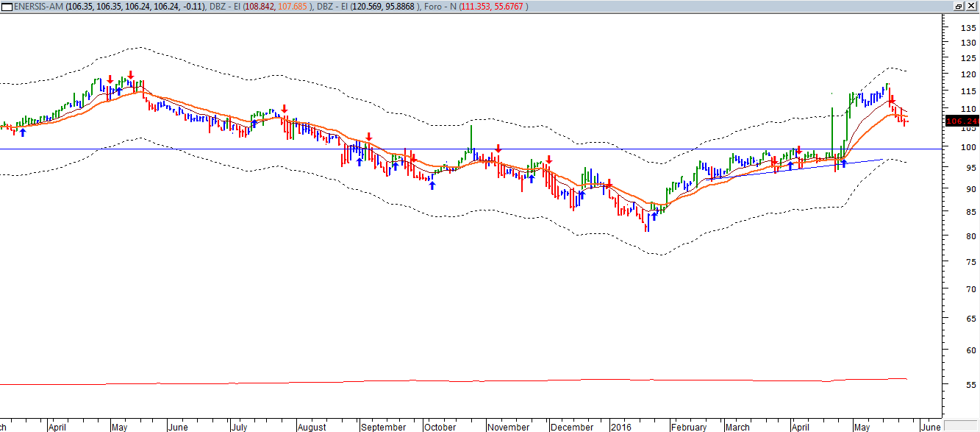Click the blue up arrow in early October
Viewport: 980px width, 432px height.
tap(432, 185)
